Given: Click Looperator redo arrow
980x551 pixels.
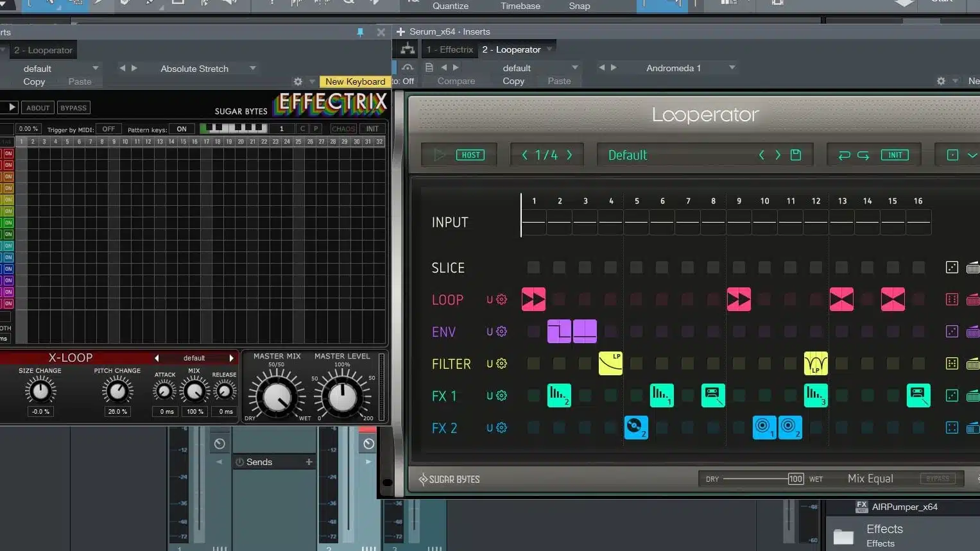Looking at the screenshot, I should tap(863, 155).
